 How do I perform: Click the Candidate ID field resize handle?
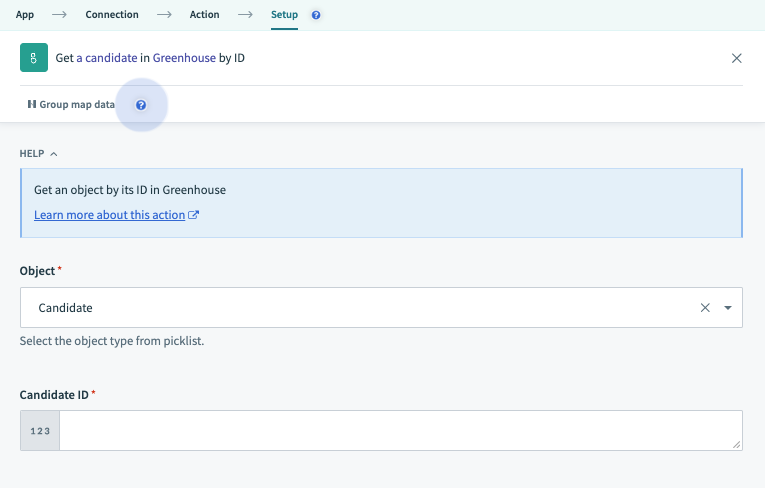(737, 445)
